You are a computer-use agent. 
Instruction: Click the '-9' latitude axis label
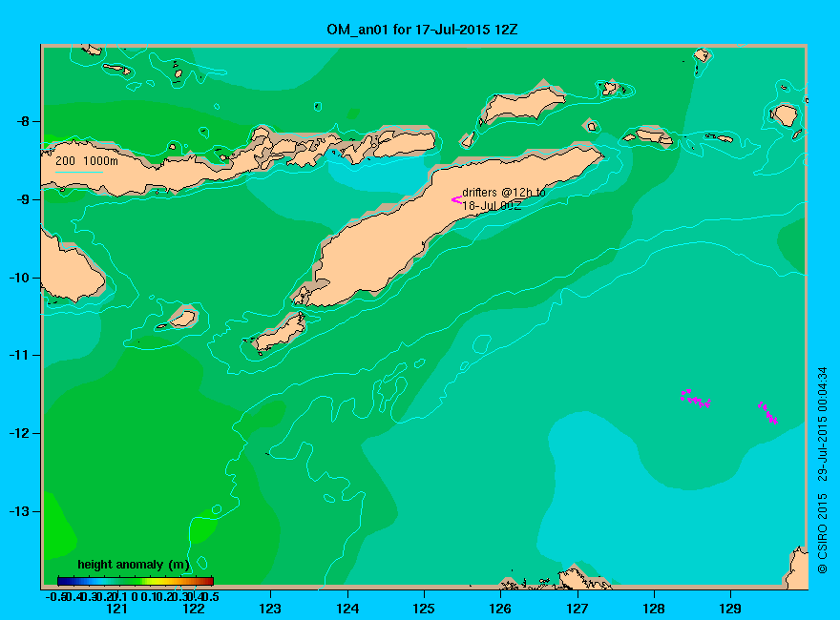click(23, 199)
